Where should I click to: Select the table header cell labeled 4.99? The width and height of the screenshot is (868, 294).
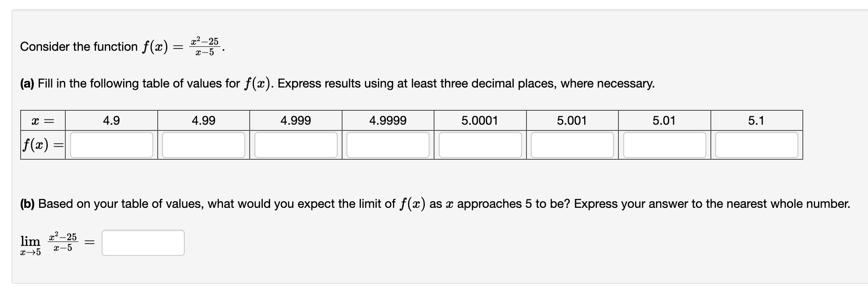pyautogui.click(x=204, y=120)
